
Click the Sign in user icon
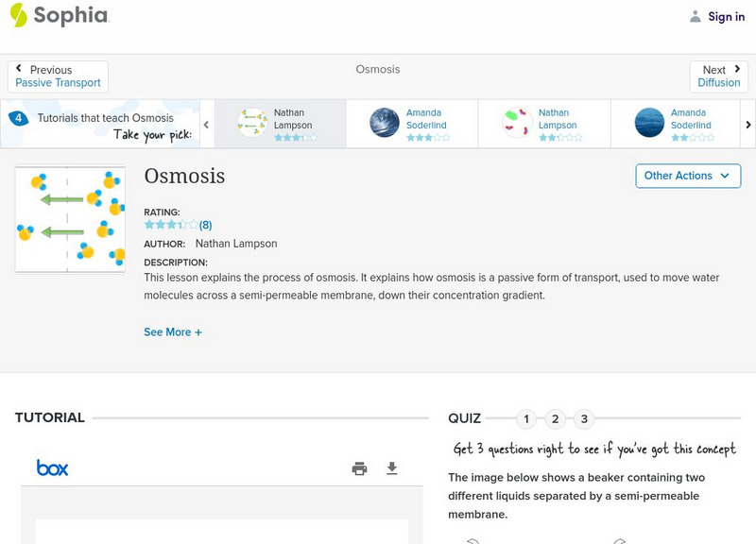point(696,16)
